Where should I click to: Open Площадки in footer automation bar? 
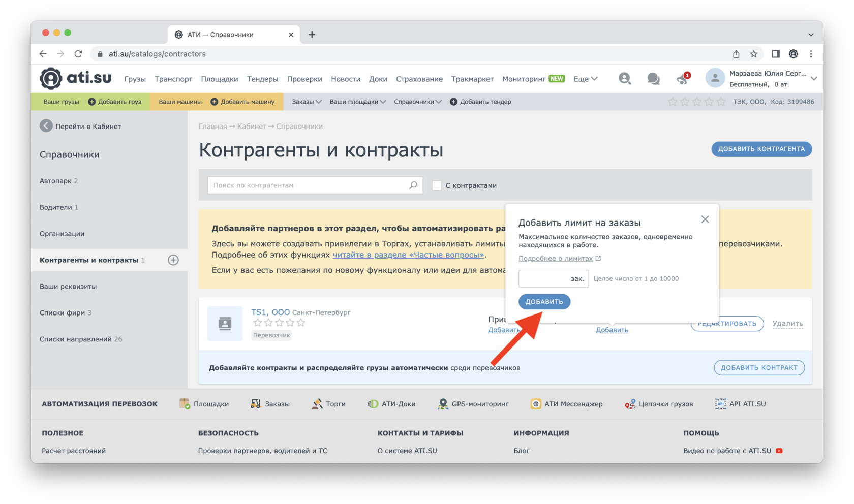tap(204, 404)
